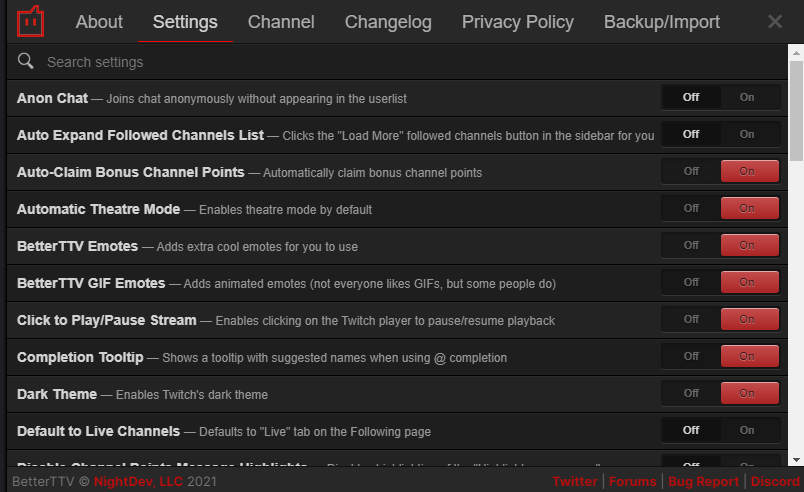The height and width of the screenshot is (492, 804).
Task: Open the Discord link
Action: point(775,481)
